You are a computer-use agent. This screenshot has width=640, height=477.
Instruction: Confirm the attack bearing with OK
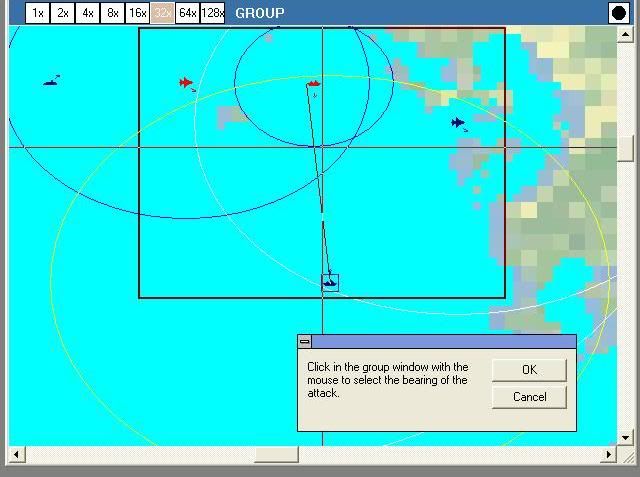[x=529, y=370]
